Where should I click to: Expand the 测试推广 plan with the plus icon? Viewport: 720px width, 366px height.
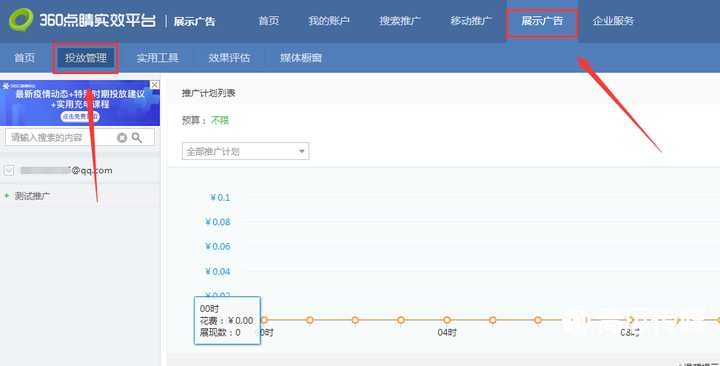[6, 196]
